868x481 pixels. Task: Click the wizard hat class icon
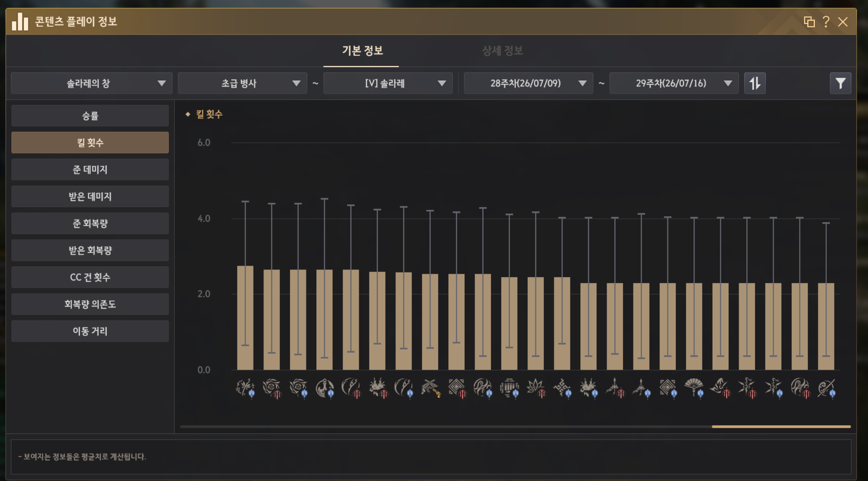pos(720,388)
